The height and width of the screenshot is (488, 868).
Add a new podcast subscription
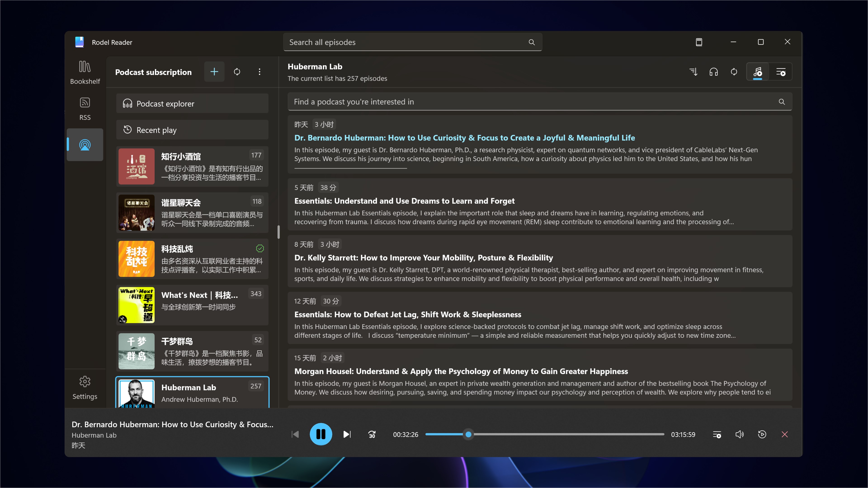214,72
